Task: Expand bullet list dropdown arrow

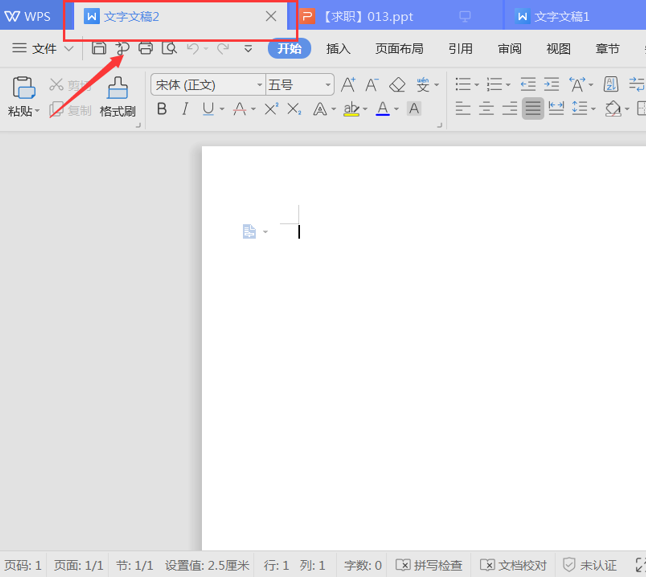Action: pos(477,85)
